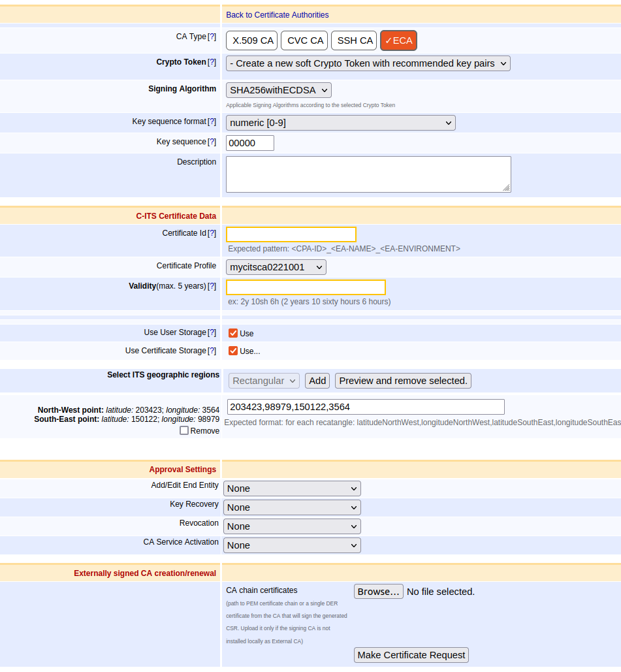Check Remove for the geographic region entry
Image resolution: width=621 pixels, height=672 pixels.
pos(183,430)
